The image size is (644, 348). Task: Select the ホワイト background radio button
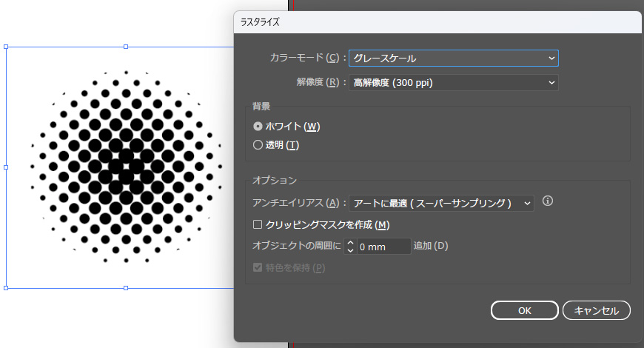coord(258,127)
